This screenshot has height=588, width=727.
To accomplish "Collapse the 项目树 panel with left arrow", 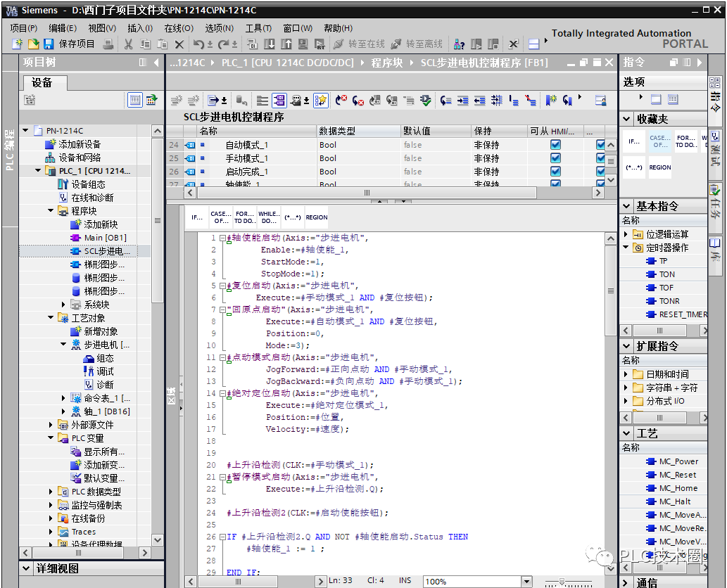I will point(156,62).
